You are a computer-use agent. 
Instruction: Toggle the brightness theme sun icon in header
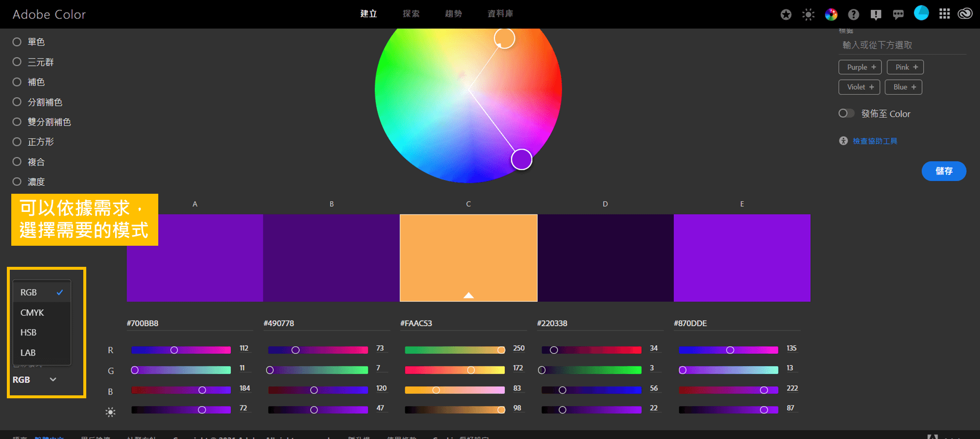808,15
